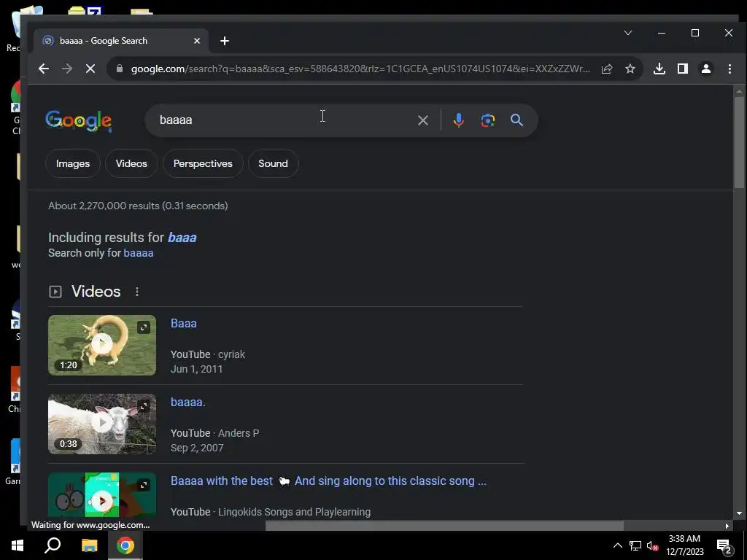Toggle Chrome side panel
The width and height of the screenshot is (747, 560).
click(x=683, y=69)
